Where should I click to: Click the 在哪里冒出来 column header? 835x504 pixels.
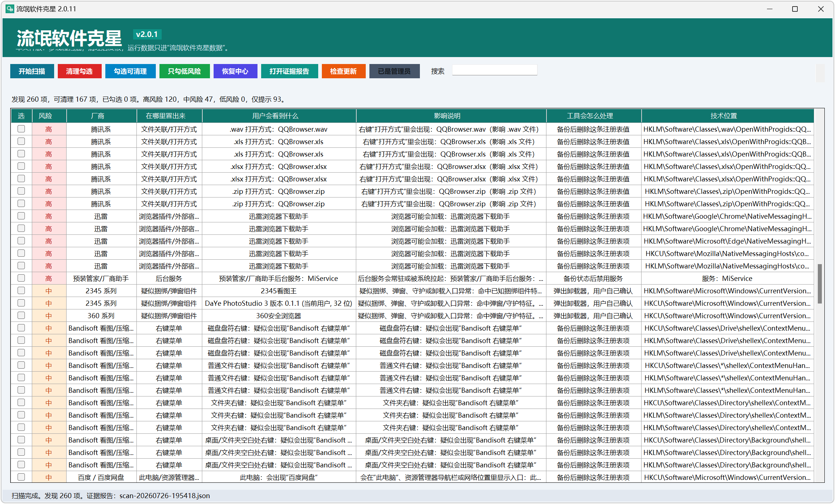pyautogui.click(x=169, y=116)
